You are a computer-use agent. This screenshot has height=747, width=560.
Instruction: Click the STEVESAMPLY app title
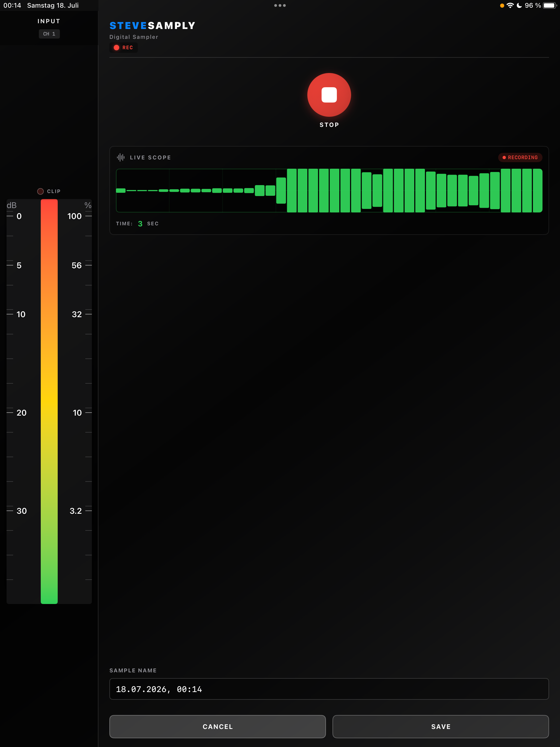click(x=152, y=26)
